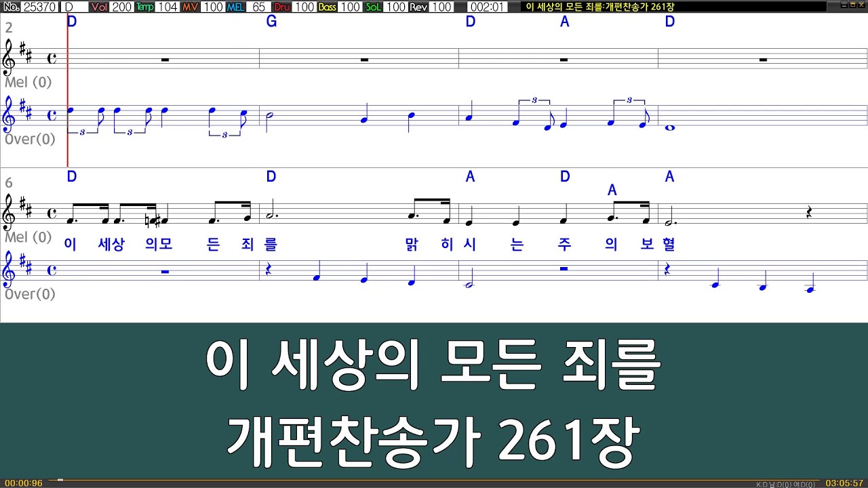Click the G chord symbol
The image size is (868, 488).
(271, 22)
